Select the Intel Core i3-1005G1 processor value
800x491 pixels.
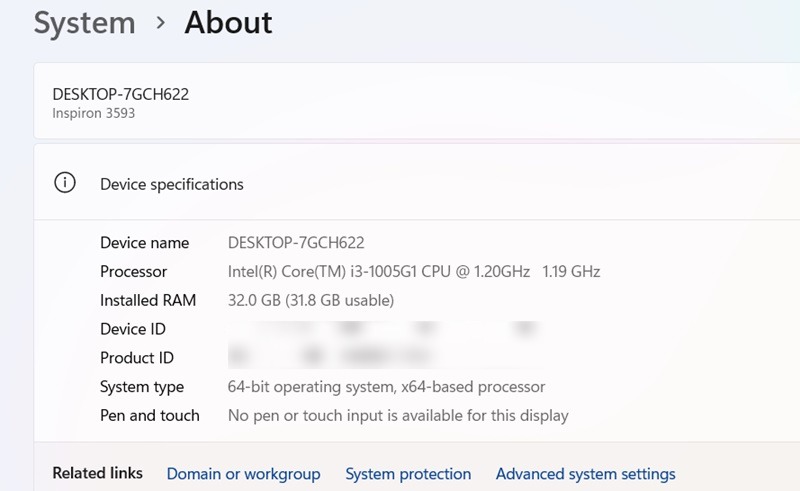coord(414,272)
